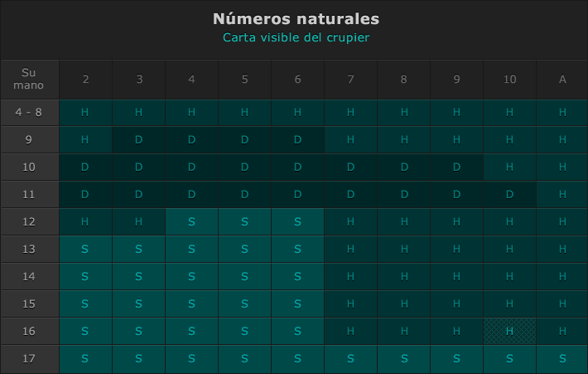Click the 'Números naturales' title
The width and height of the screenshot is (588, 374).
296,19
